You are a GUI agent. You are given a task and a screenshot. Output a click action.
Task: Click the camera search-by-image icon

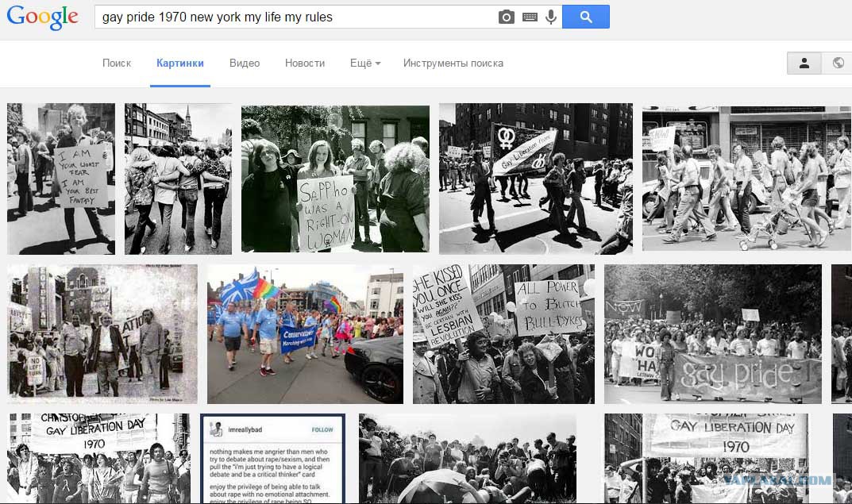click(506, 17)
